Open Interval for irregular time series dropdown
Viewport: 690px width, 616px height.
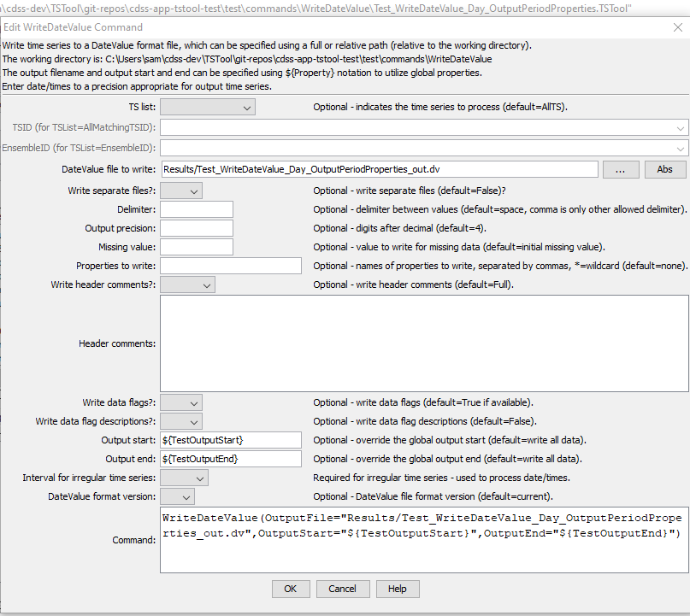(184, 478)
